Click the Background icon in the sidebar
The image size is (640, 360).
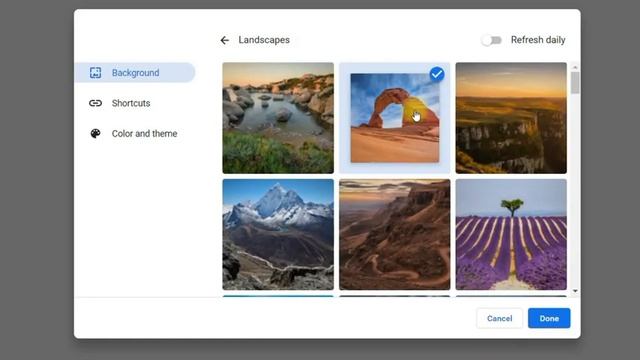point(96,73)
